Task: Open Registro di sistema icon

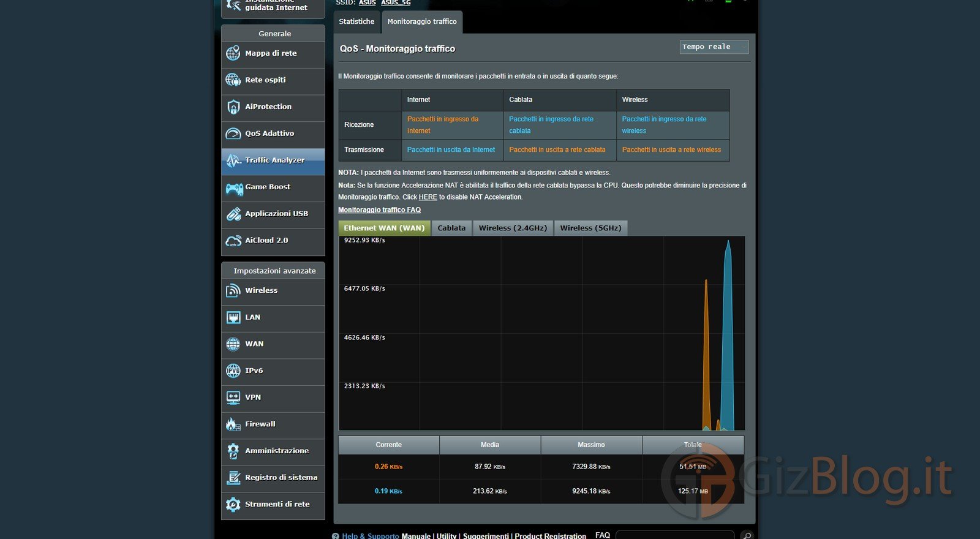Action: (233, 478)
